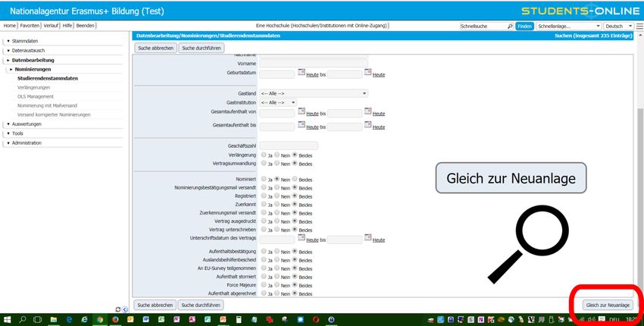Open calendar picker for Geburtsdatum start date

click(301, 73)
